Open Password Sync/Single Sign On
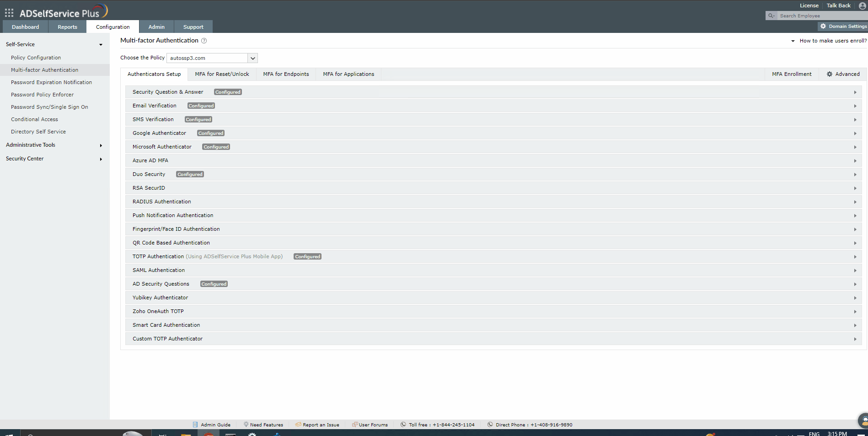The height and width of the screenshot is (436, 868). [x=49, y=107]
